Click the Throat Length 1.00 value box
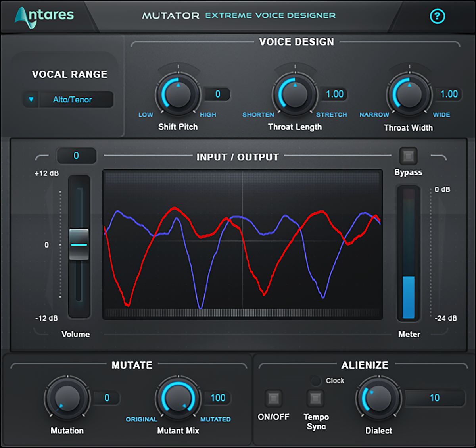 [334, 94]
